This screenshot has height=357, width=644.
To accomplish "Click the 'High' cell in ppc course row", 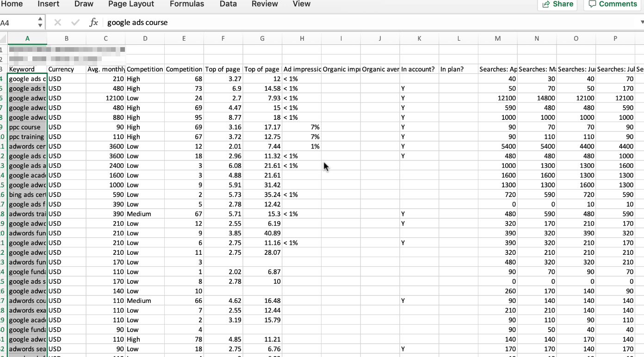I will [145, 127].
